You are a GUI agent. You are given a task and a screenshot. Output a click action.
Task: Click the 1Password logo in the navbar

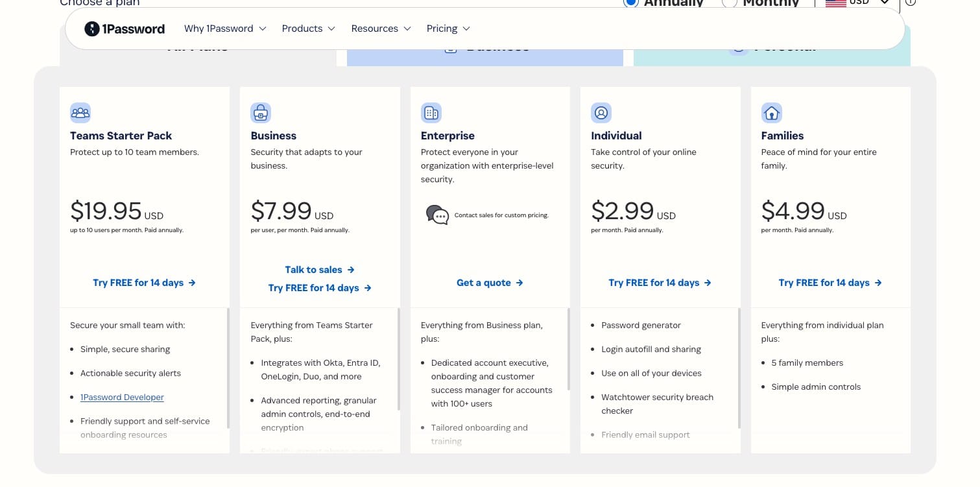(x=124, y=29)
